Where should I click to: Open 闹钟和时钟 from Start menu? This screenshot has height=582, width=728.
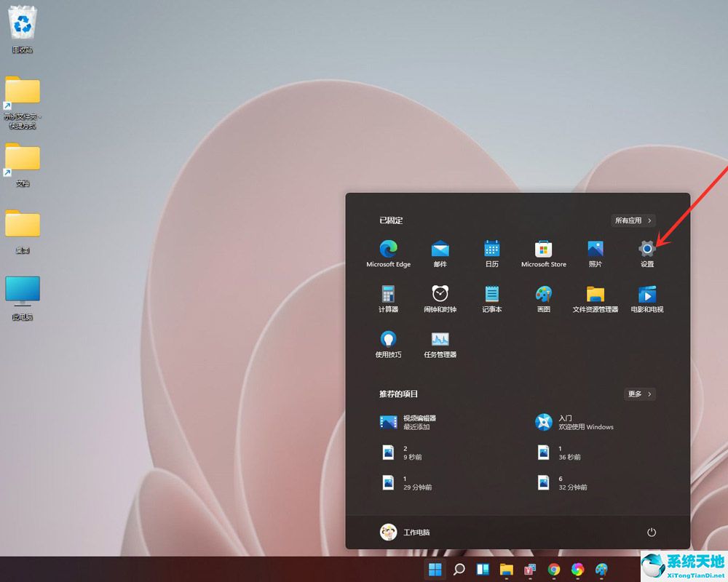pos(439,295)
